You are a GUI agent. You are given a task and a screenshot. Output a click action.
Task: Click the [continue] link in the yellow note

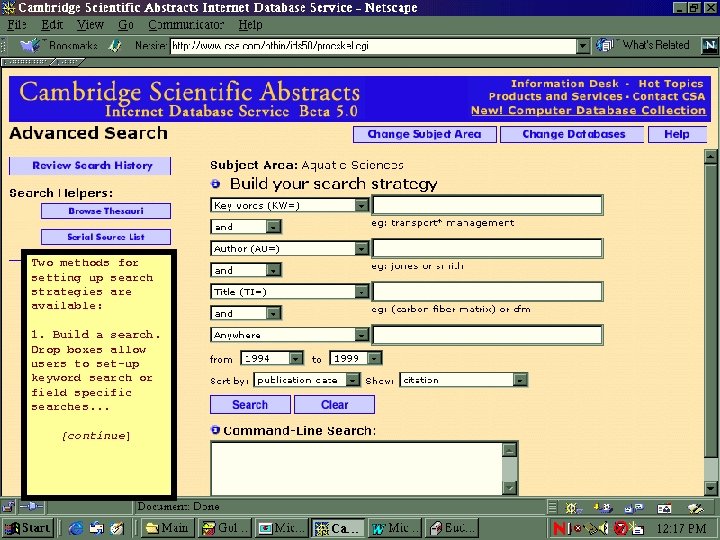[x=96, y=435]
